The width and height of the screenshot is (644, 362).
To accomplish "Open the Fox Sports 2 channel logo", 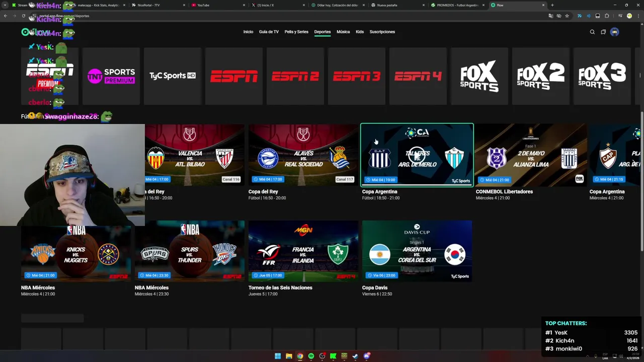I will [x=541, y=76].
